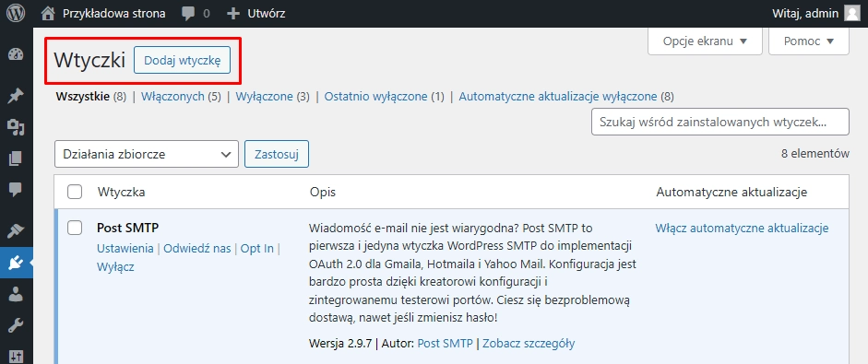Click the home icon for Przykładowa strona
This screenshot has width=868, height=364.
[x=49, y=13]
